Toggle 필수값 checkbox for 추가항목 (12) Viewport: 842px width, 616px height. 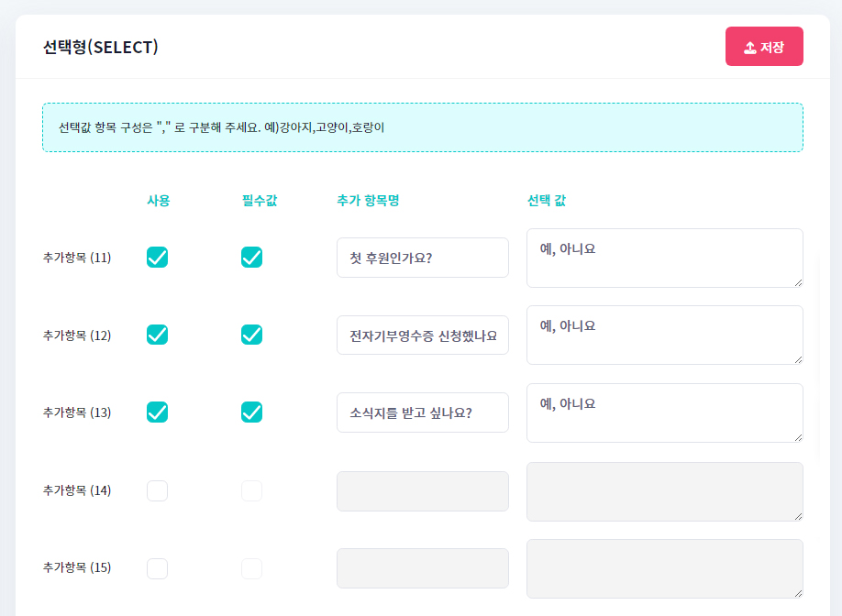252,335
